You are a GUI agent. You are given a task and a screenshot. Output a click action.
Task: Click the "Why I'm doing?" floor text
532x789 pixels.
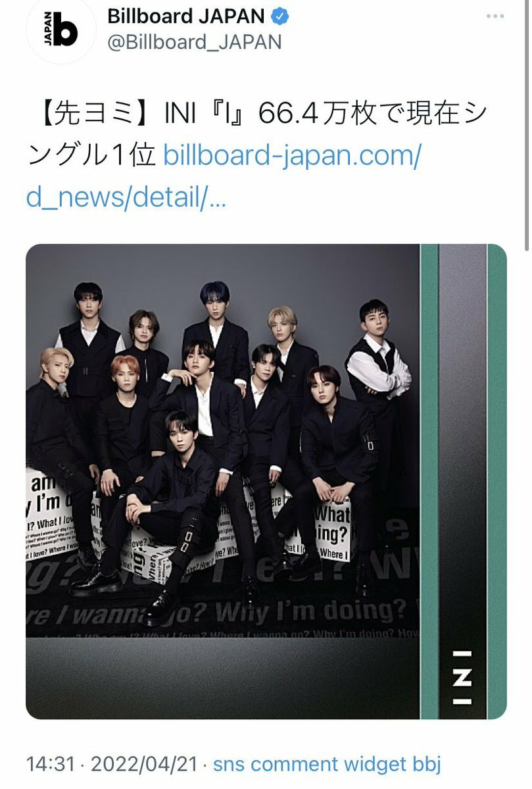point(310,611)
